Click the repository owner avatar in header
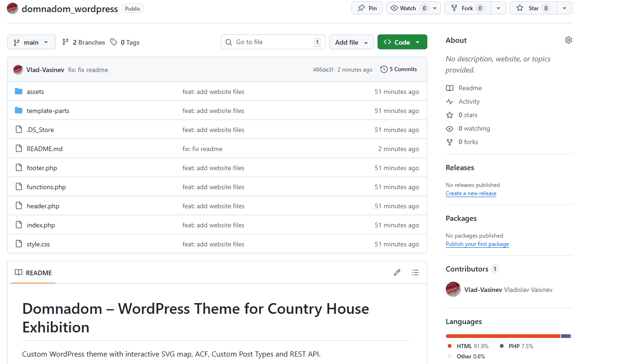The image size is (617, 364). tap(13, 8)
